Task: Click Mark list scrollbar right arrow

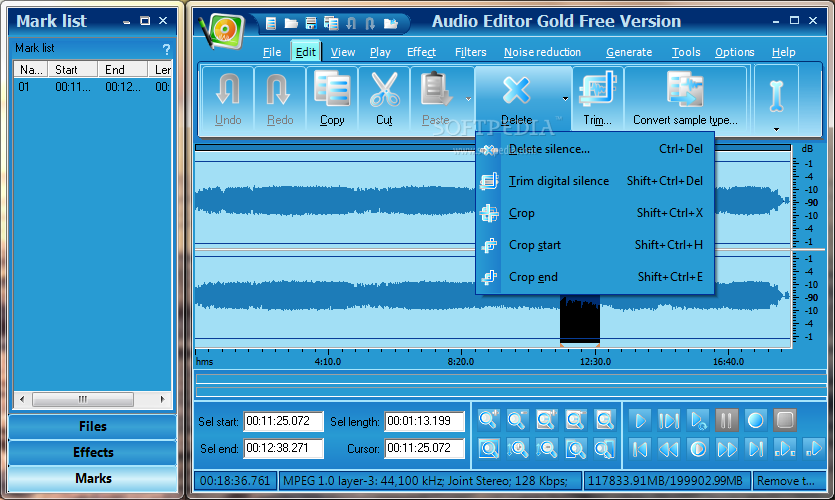Action: tap(162, 399)
